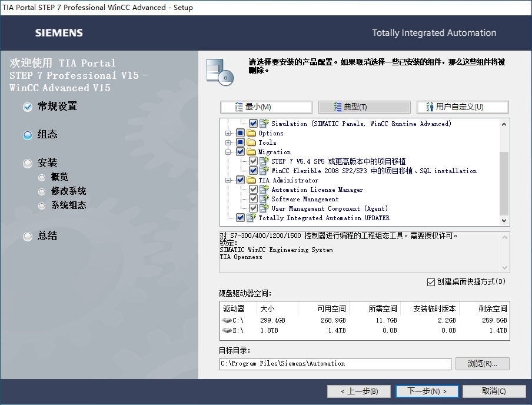The width and height of the screenshot is (532, 405).
Task: Go to the 概览 sub-step
Action: pos(59,177)
